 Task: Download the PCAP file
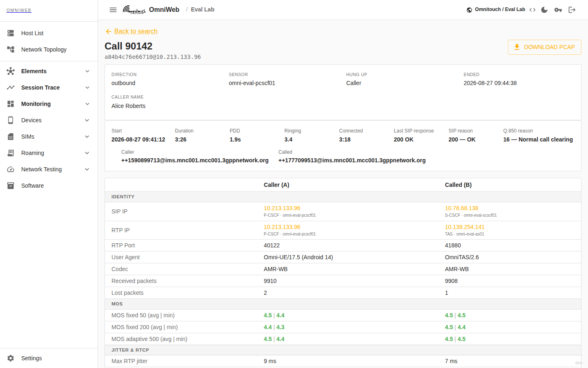(544, 47)
